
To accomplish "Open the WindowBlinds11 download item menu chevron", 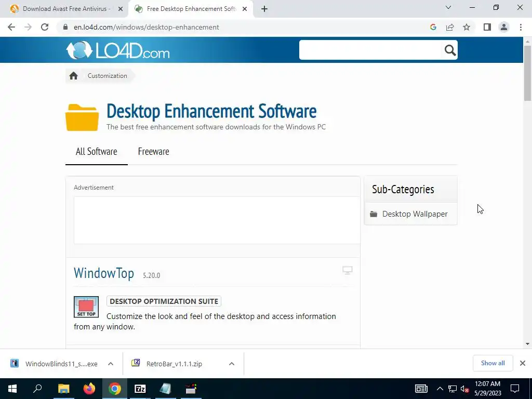I will (x=111, y=364).
